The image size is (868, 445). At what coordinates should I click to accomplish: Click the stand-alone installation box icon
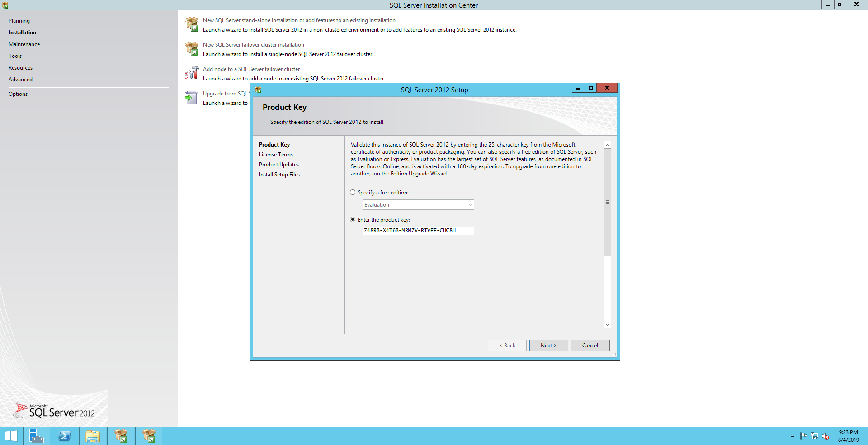coord(192,24)
